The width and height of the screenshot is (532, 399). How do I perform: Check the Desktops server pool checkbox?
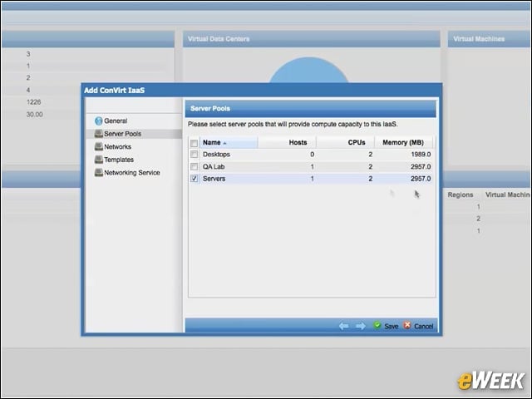[x=194, y=155]
